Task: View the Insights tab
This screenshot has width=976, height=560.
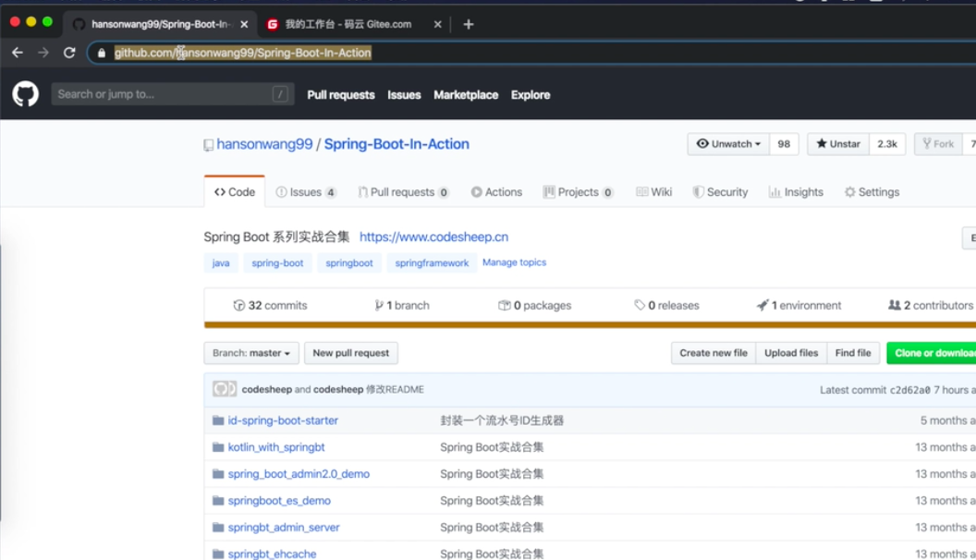Action: pyautogui.click(x=796, y=192)
